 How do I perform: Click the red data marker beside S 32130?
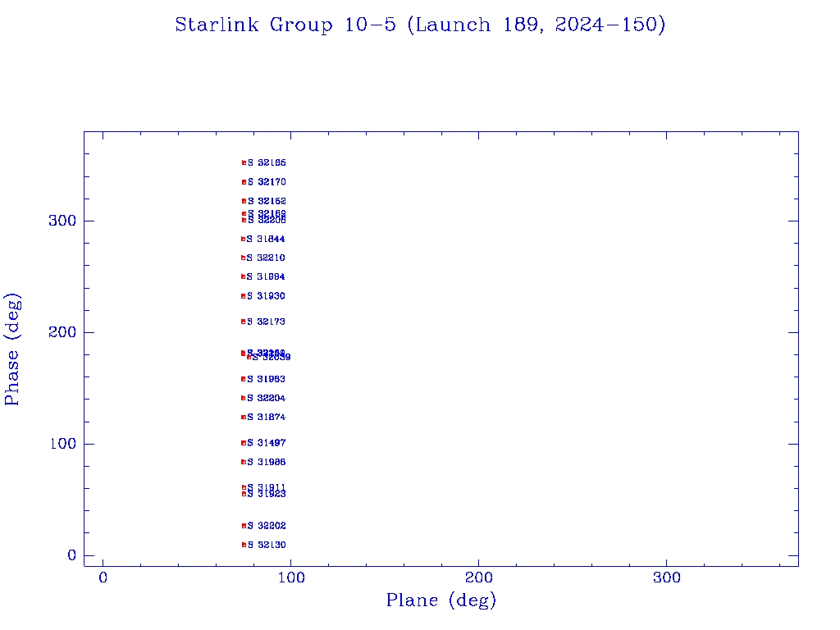pos(244,545)
